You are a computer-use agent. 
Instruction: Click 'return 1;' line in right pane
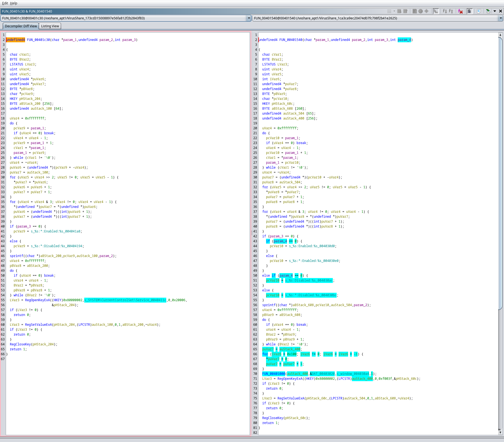pyautogui.click(x=271, y=423)
